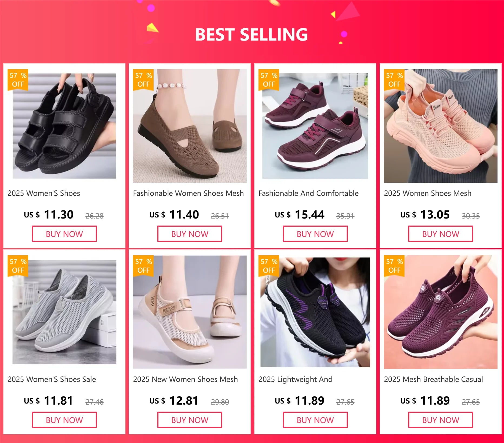Viewport: 504px width, 443px height.
Task: Click BUY NOW for the $15.44 maroon sneakers
Action: pyautogui.click(x=315, y=234)
